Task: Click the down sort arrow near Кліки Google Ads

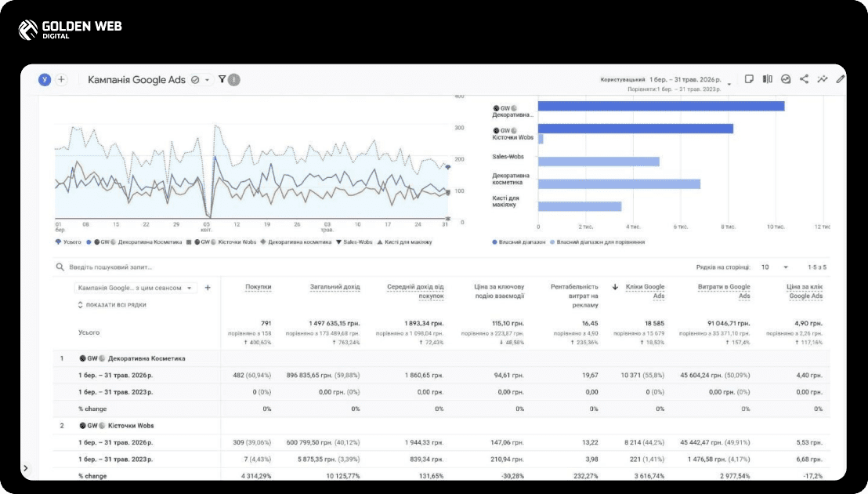Action: pos(615,287)
